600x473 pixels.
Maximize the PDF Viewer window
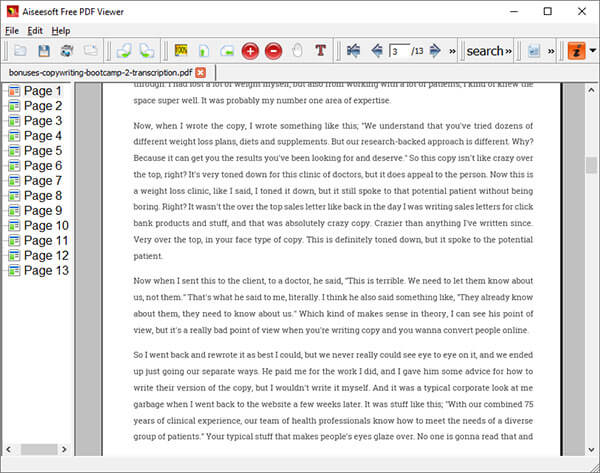pyautogui.click(x=548, y=11)
